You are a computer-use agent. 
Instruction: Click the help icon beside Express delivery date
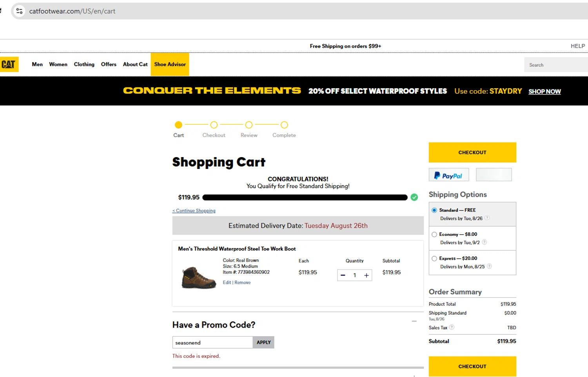pyautogui.click(x=489, y=266)
